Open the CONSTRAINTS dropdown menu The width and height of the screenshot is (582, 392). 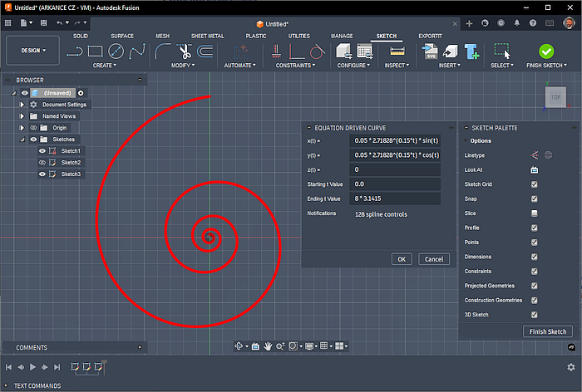click(x=292, y=66)
